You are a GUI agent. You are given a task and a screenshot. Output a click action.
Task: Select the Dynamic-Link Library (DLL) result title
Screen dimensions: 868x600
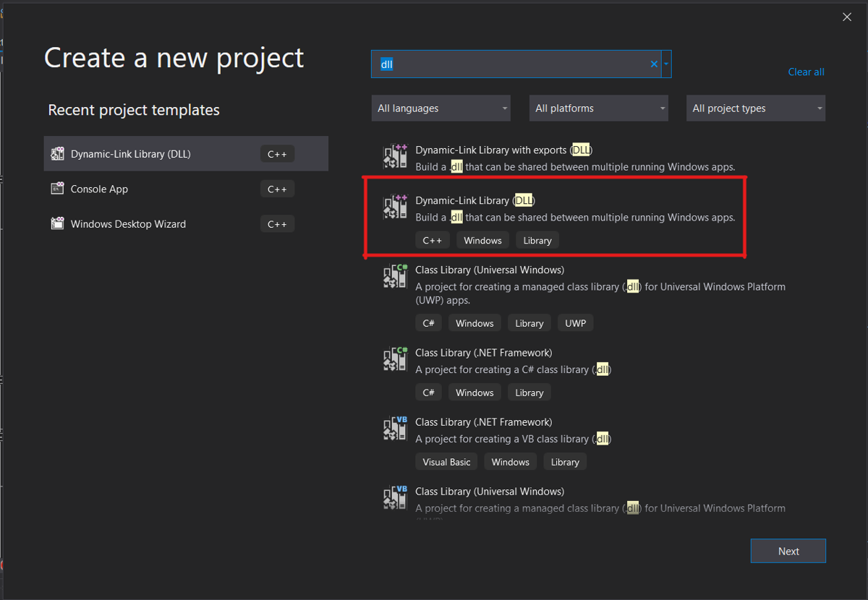coord(475,200)
